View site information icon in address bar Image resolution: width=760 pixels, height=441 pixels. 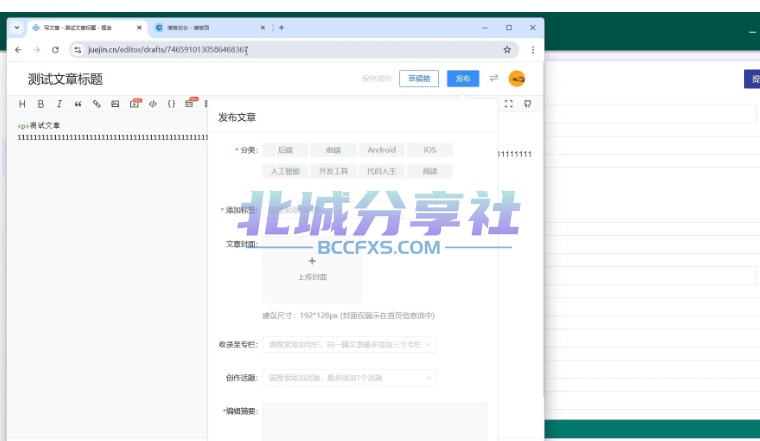point(78,49)
